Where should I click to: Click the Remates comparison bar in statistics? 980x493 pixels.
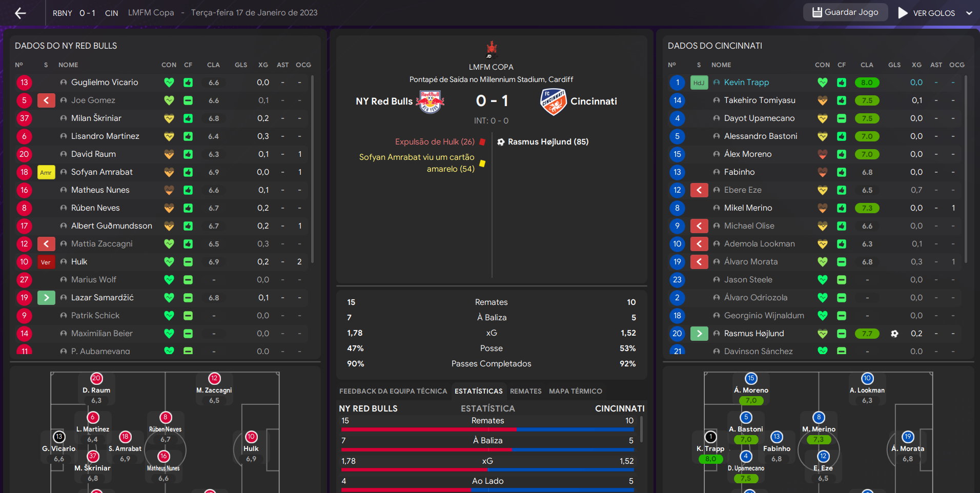pos(487,429)
